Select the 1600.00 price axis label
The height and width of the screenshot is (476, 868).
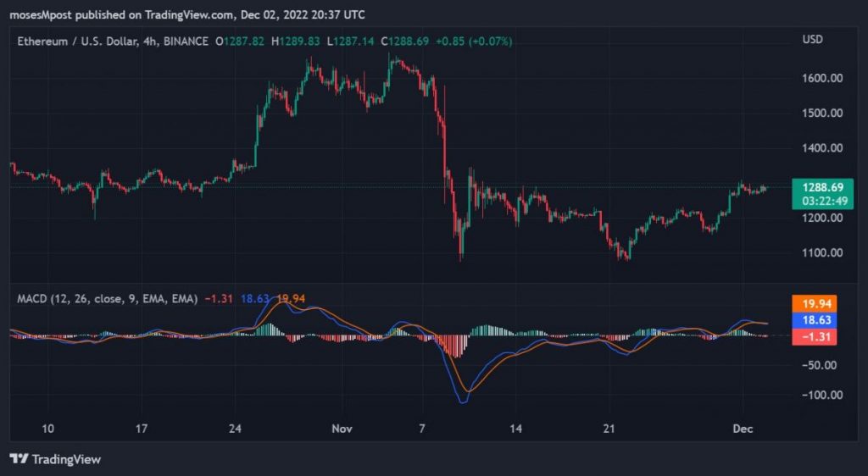(822, 78)
